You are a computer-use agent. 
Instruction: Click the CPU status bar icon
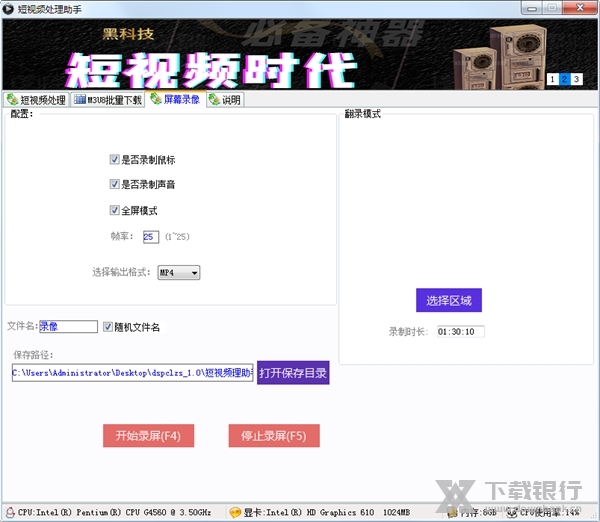click(x=10, y=512)
